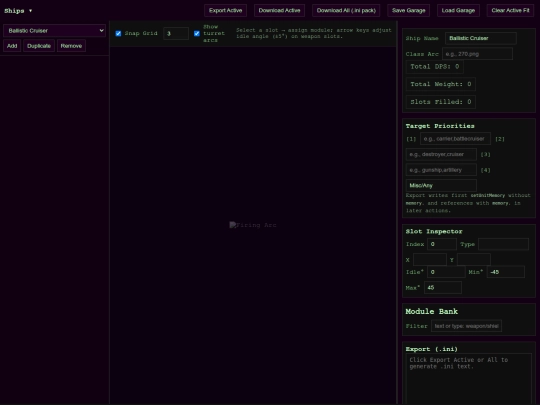
Task: Toggle the Snap Grid checkbox
Action: (x=118, y=33)
